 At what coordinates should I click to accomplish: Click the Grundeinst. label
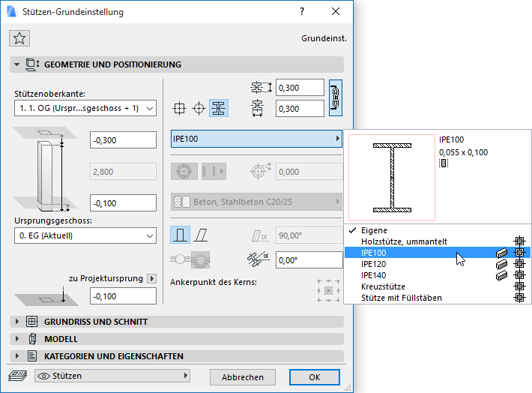point(324,38)
